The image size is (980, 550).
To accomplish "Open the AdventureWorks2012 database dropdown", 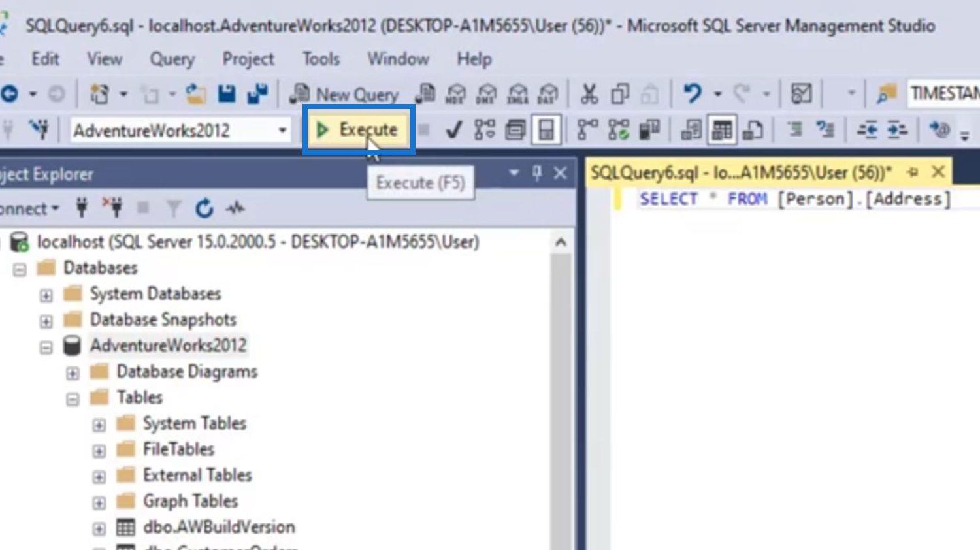I will coord(282,130).
